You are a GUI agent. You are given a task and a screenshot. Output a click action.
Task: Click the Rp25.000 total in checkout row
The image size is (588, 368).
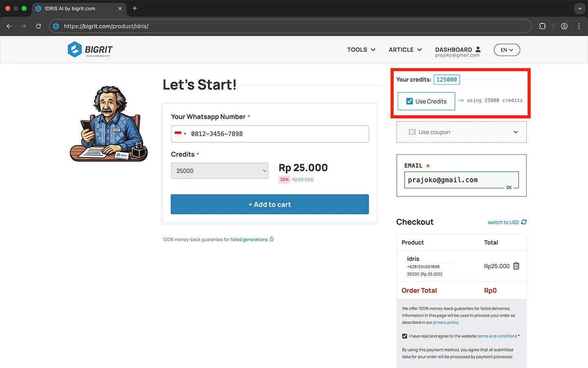tap(497, 266)
